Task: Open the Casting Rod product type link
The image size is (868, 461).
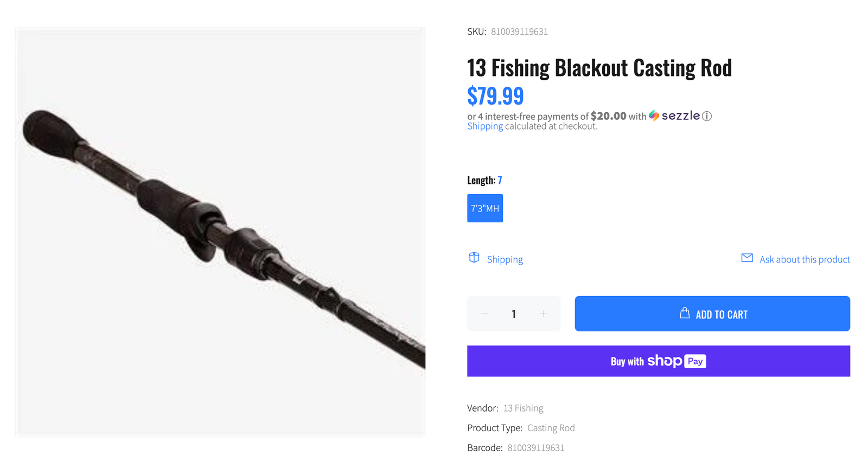Action: [x=551, y=428]
